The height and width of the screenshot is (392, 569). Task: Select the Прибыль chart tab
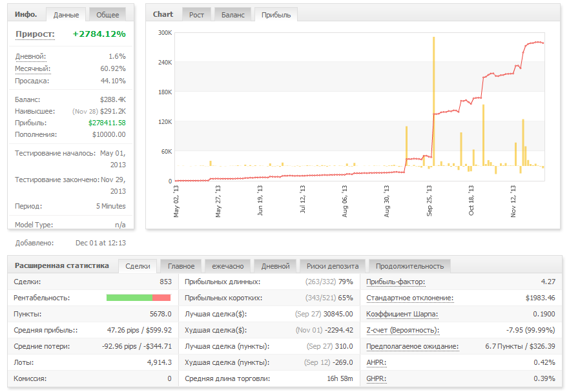pos(276,15)
